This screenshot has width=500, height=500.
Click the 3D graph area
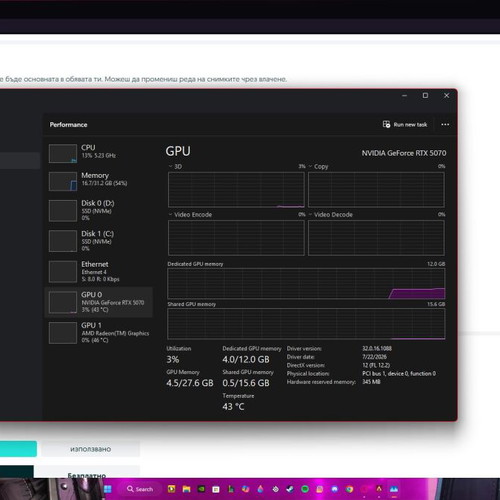236,190
